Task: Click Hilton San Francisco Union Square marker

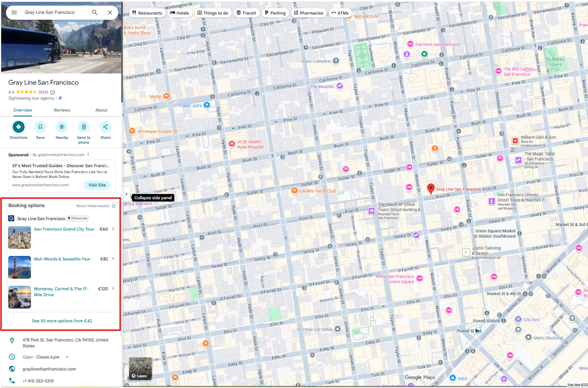Action: (420, 278)
